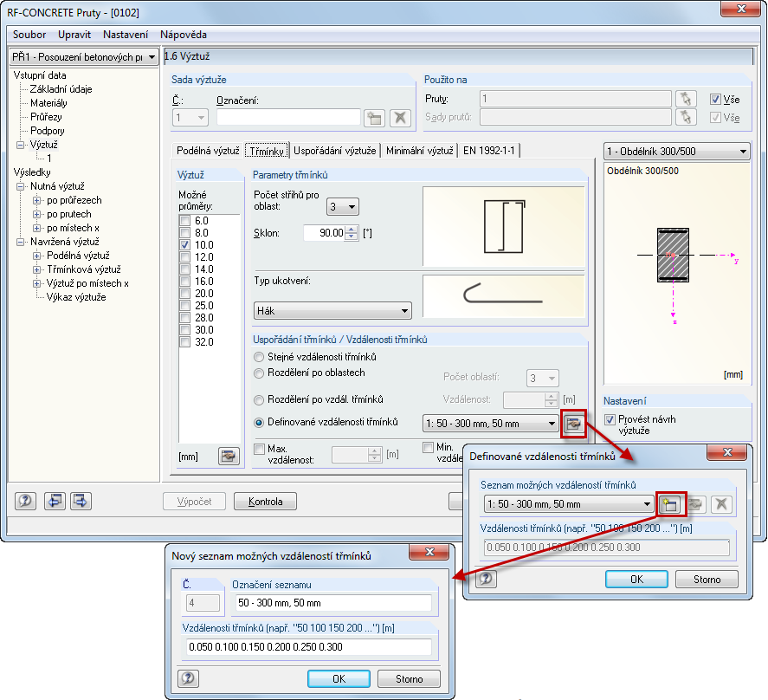Screen dimensions: 768x700
Task: Open the Nápověda menu
Action: (184, 35)
